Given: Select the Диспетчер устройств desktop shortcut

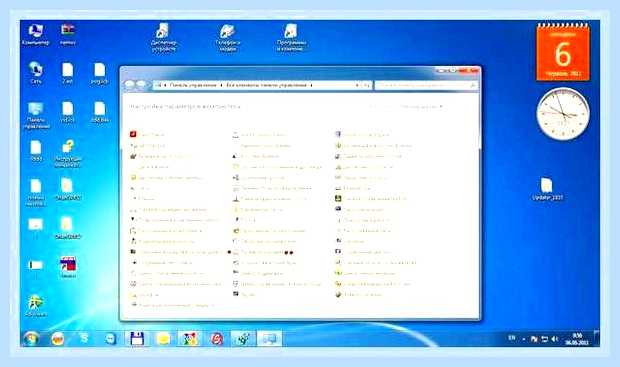Looking at the screenshot, I should coord(163,37).
